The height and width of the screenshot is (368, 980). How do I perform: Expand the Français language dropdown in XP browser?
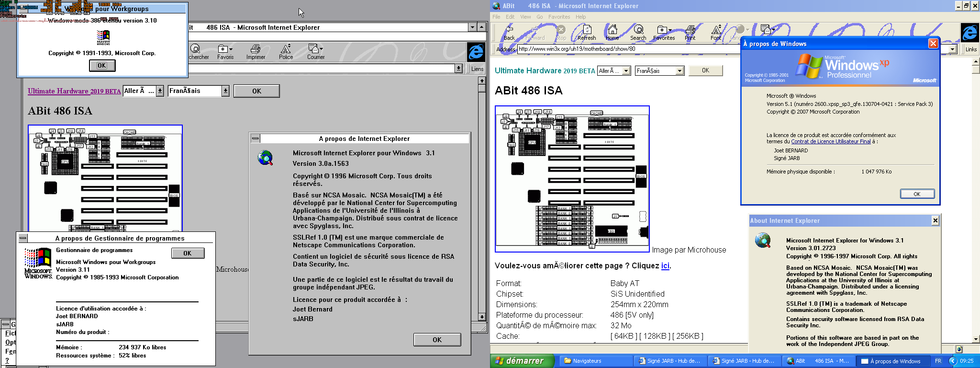679,71
